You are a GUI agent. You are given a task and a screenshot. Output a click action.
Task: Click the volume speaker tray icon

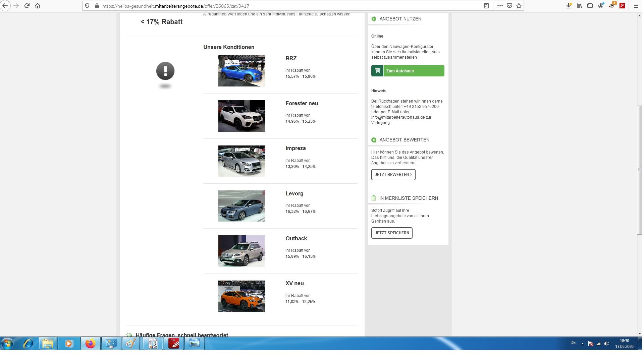coord(606,344)
